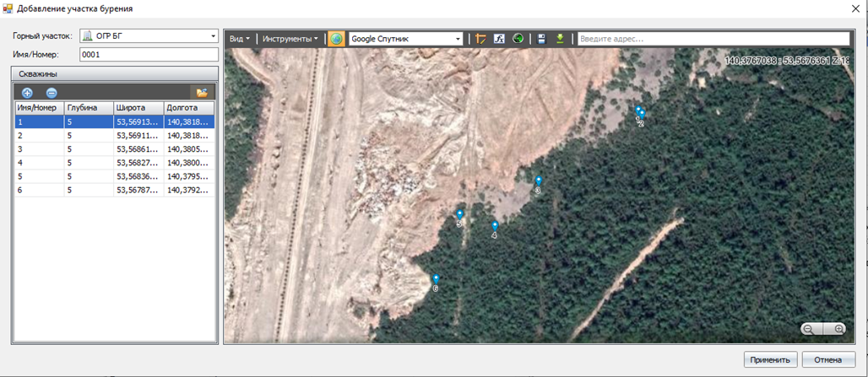Click the Отмена button
Image resolution: width=868 pixels, height=377 pixels.
tap(828, 359)
